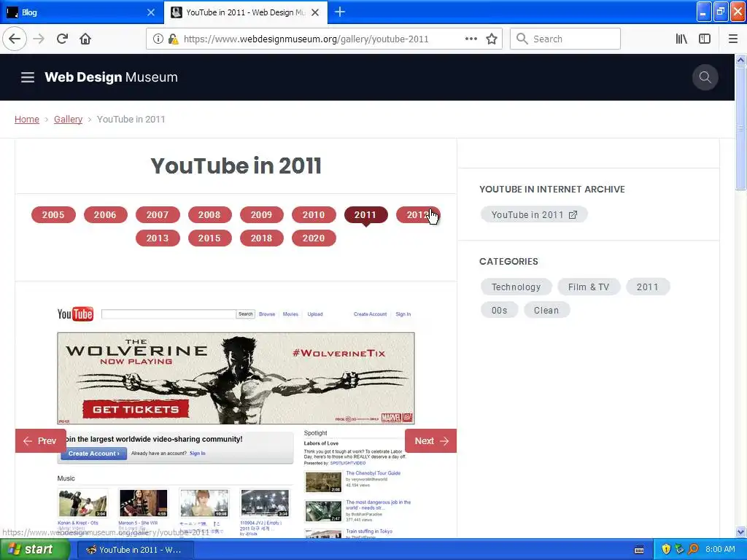The width and height of the screenshot is (747, 560).
Task: Select the 2015 year pill
Action: tap(209, 238)
